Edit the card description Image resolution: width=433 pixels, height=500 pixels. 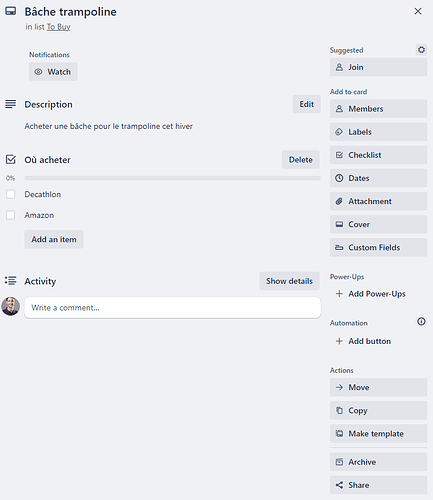[307, 104]
